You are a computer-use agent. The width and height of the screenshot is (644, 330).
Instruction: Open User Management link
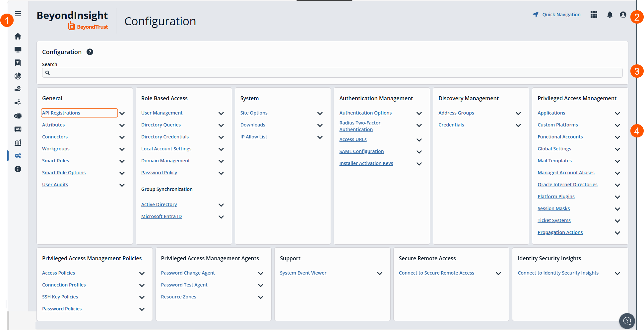point(162,113)
